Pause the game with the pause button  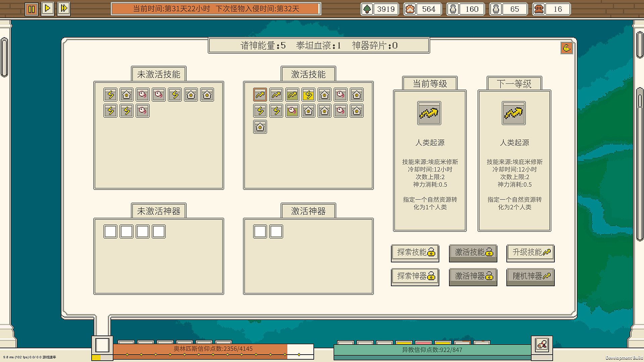tap(32, 9)
